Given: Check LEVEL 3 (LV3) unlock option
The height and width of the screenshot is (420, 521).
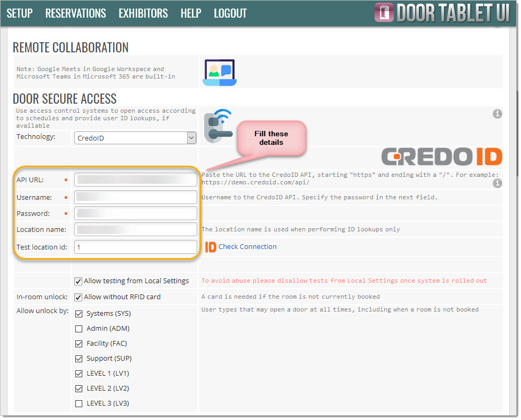Looking at the screenshot, I should point(79,403).
